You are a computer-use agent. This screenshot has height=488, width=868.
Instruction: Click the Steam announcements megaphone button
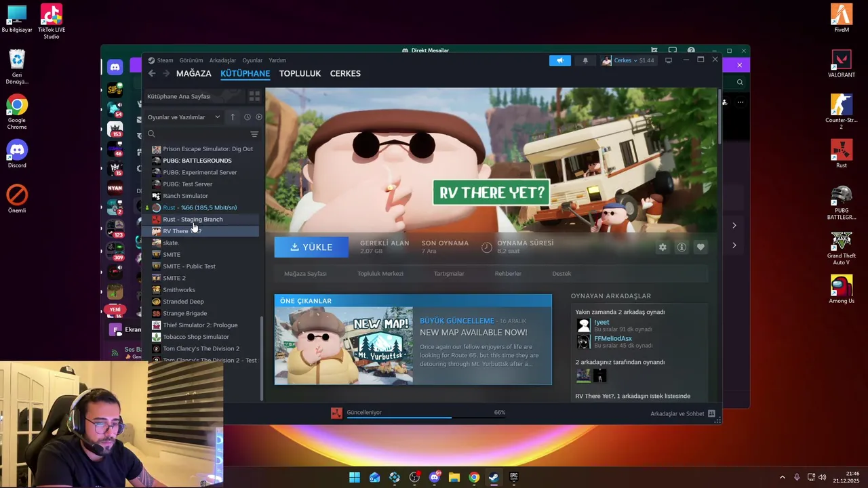[x=560, y=60]
